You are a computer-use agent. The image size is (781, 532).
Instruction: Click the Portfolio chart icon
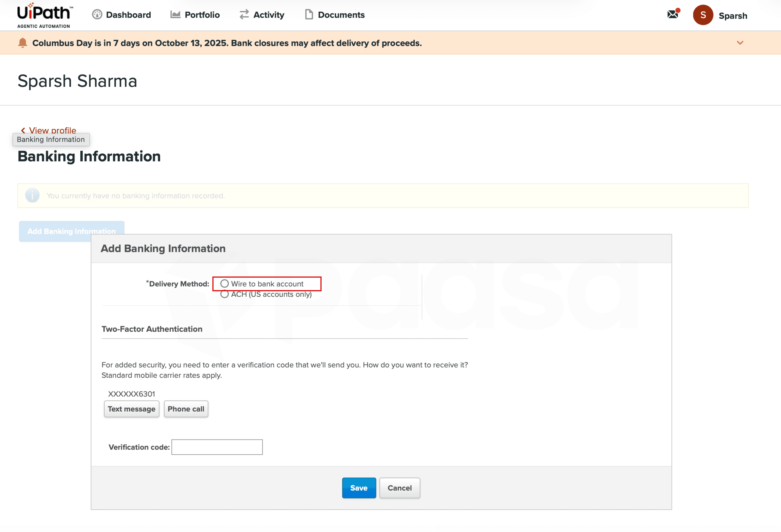[175, 14]
